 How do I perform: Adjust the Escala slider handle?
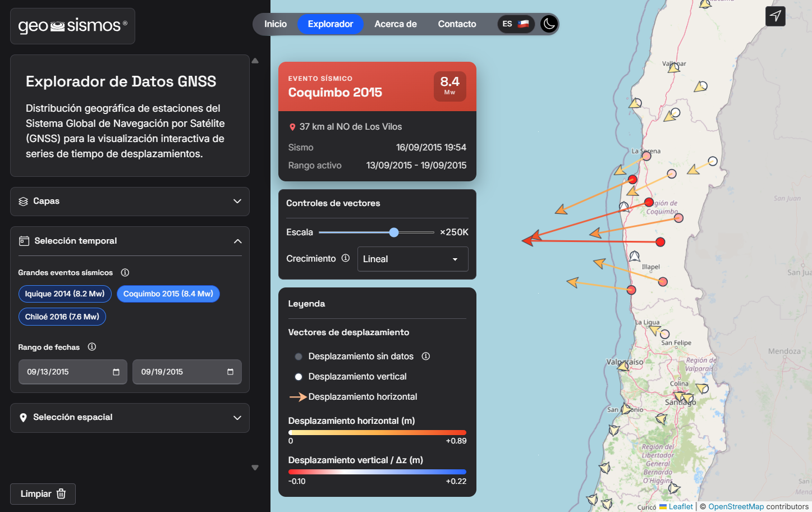394,232
